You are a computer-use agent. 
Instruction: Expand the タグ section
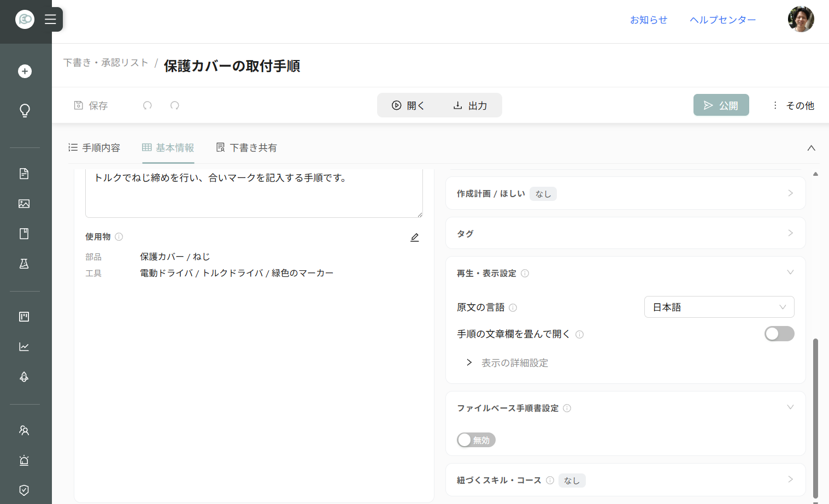coord(626,233)
